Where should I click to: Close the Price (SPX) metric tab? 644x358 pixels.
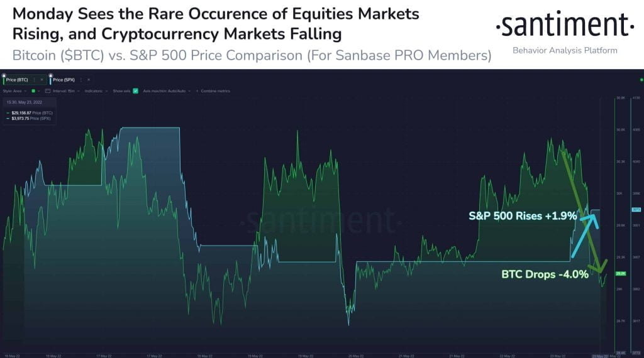[x=89, y=80]
